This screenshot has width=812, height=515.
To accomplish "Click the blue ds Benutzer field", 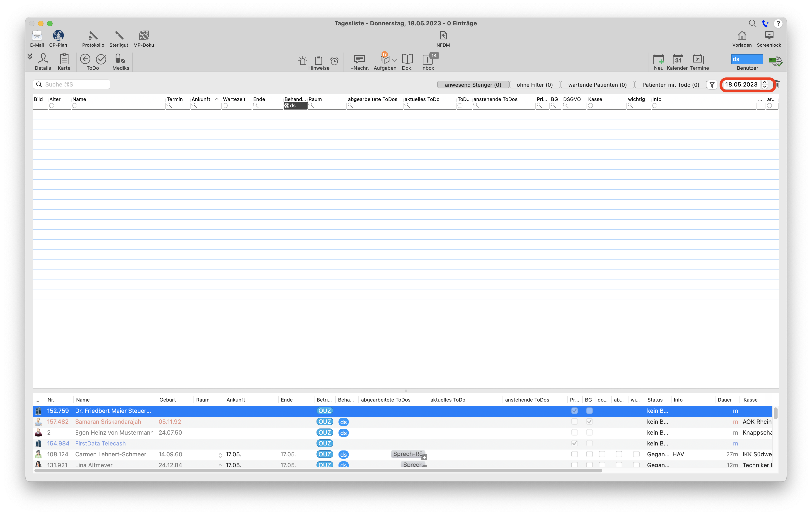I will click(747, 59).
